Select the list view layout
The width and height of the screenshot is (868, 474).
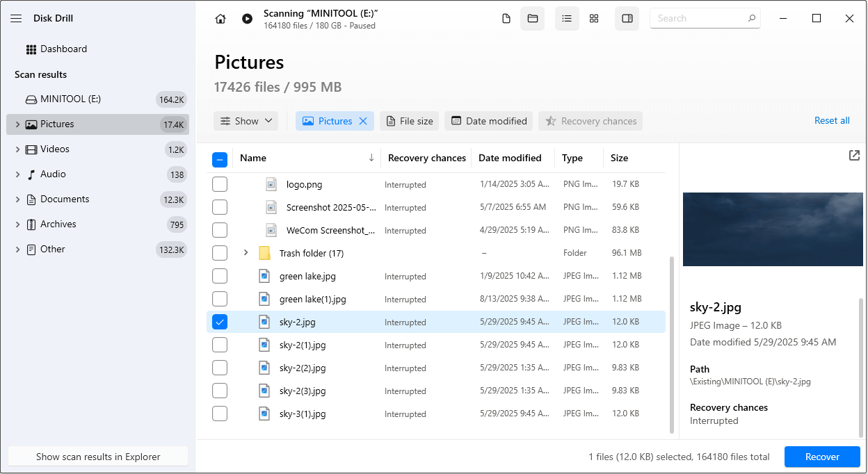pos(567,19)
